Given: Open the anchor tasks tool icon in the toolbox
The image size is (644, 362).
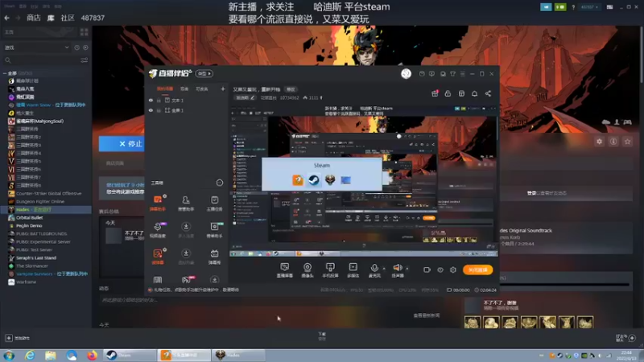Looking at the screenshot, I should [x=214, y=204].
